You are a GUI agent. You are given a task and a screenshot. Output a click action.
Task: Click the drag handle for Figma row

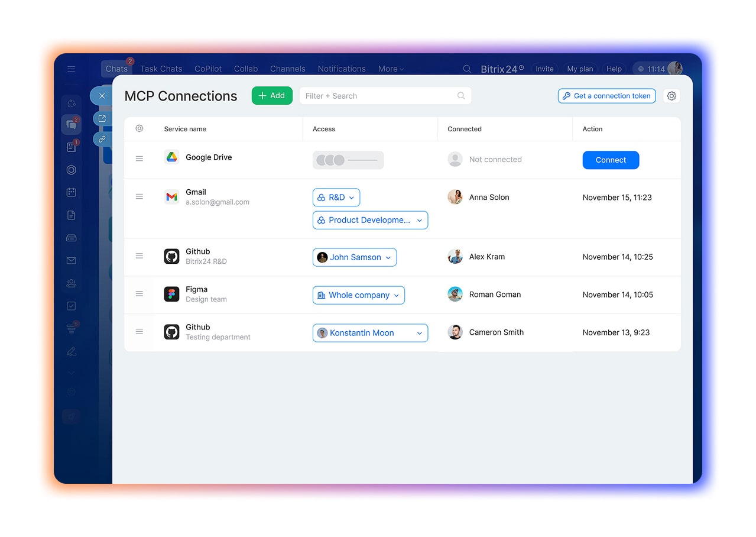click(x=139, y=294)
